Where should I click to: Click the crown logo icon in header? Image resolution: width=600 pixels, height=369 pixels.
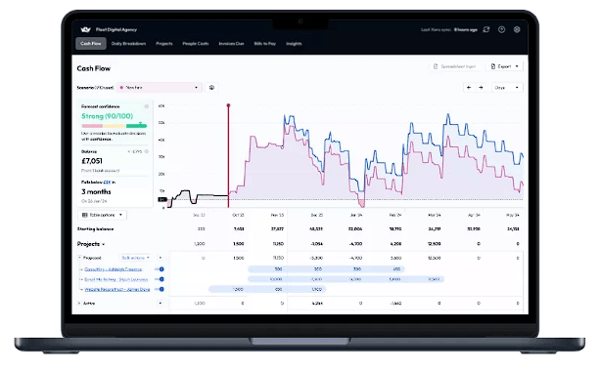[85, 29]
